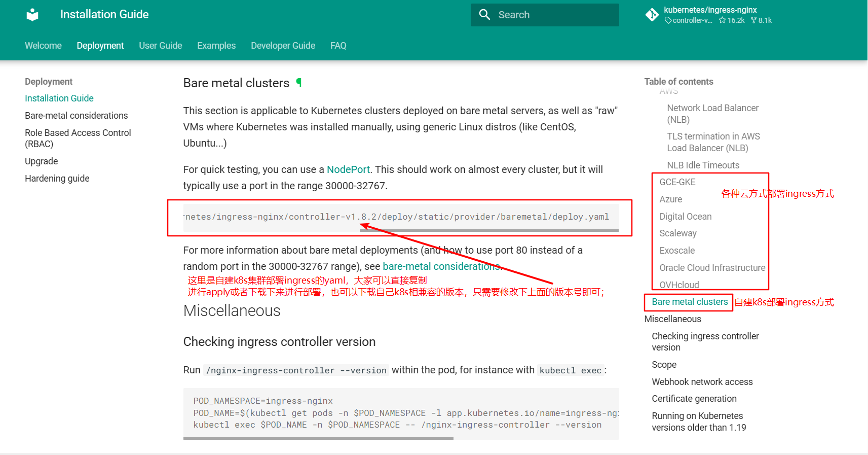The width and height of the screenshot is (868, 455).
Task: Open Role Based Access Control (RBAC) page
Action: [x=78, y=138]
